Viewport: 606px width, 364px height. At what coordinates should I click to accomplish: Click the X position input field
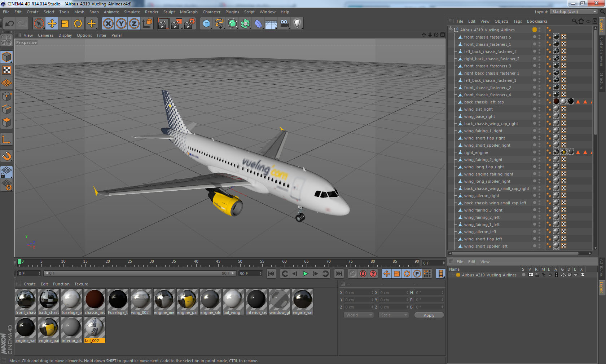point(358,293)
